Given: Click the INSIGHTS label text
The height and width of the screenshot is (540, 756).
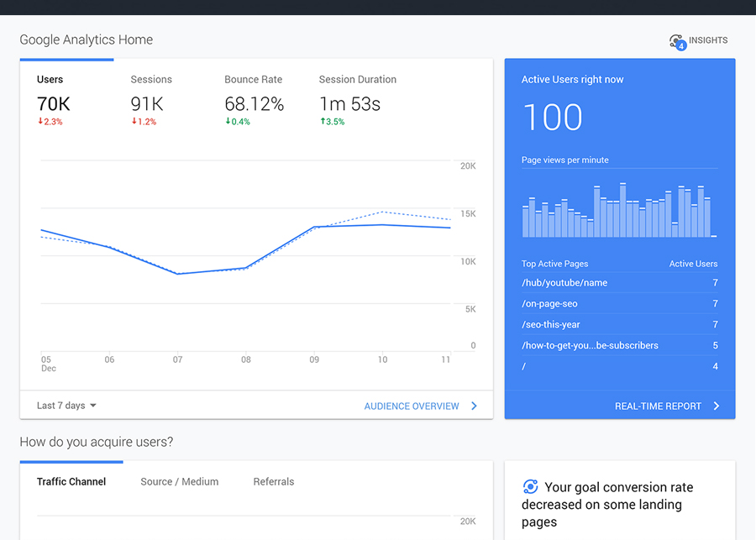Looking at the screenshot, I should (708, 40).
